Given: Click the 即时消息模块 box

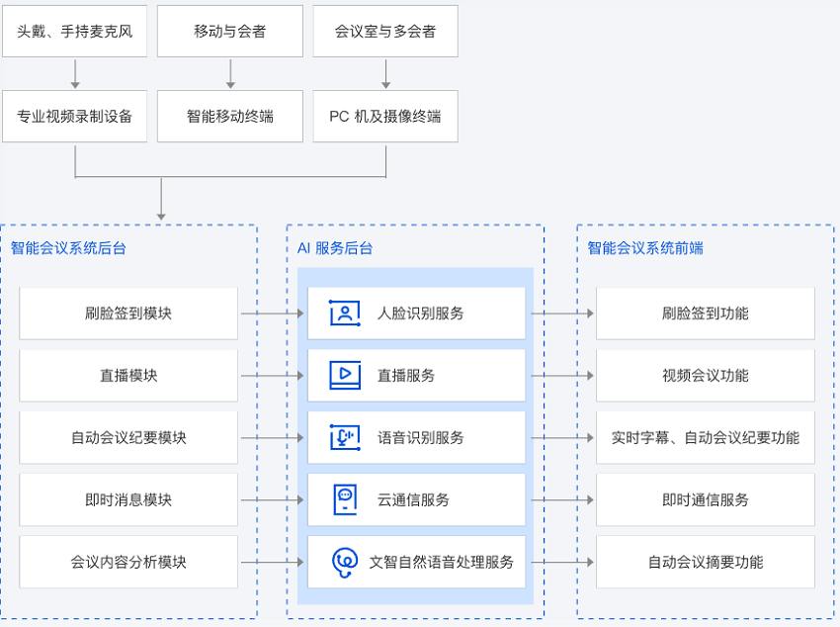Looking at the screenshot, I should point(128,499).
